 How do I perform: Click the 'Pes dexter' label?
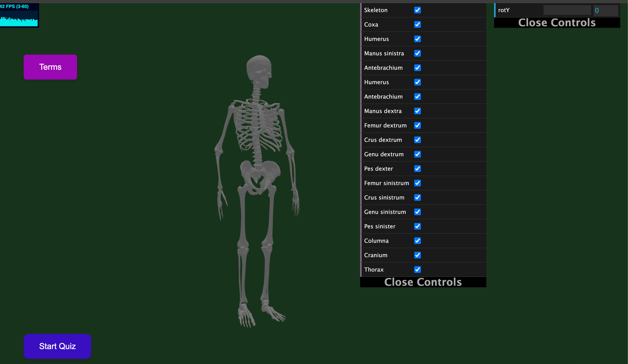(378, 169)
